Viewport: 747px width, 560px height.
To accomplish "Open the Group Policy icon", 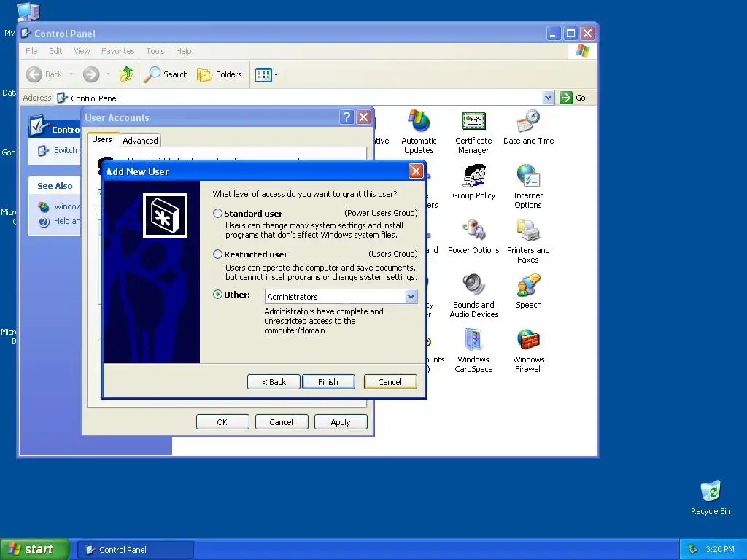I will (x=474, y=182).
